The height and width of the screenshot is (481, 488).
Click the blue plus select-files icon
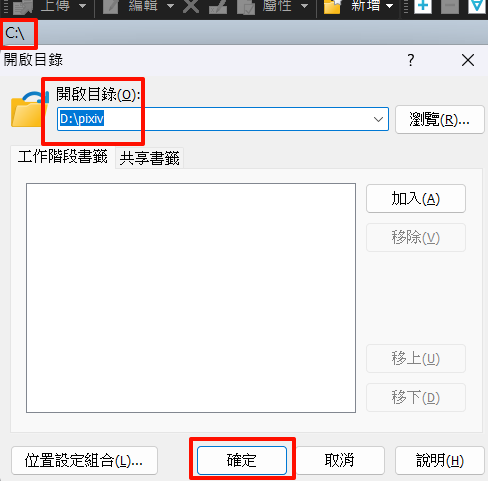(423, 7)
